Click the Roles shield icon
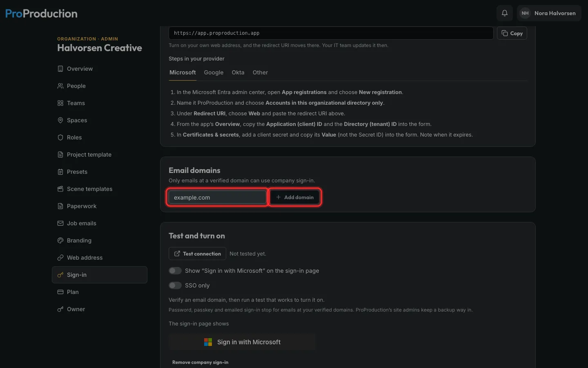 coord(60,137)
